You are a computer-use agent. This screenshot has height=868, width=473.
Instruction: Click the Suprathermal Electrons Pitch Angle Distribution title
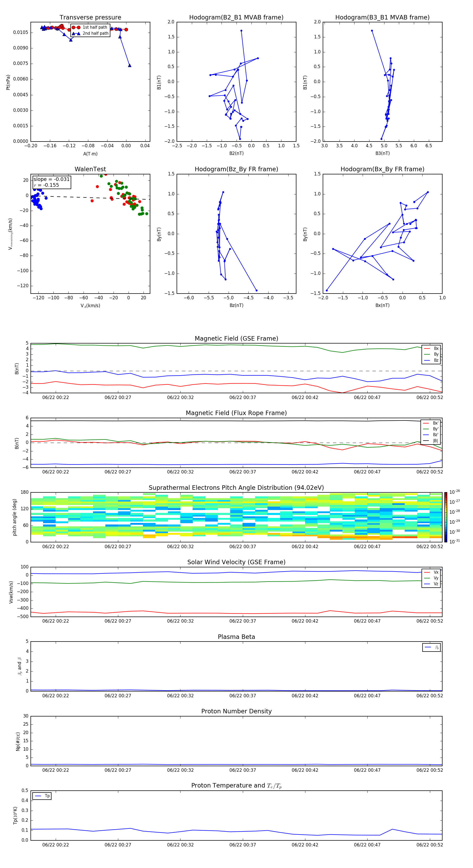pos(236,488)
